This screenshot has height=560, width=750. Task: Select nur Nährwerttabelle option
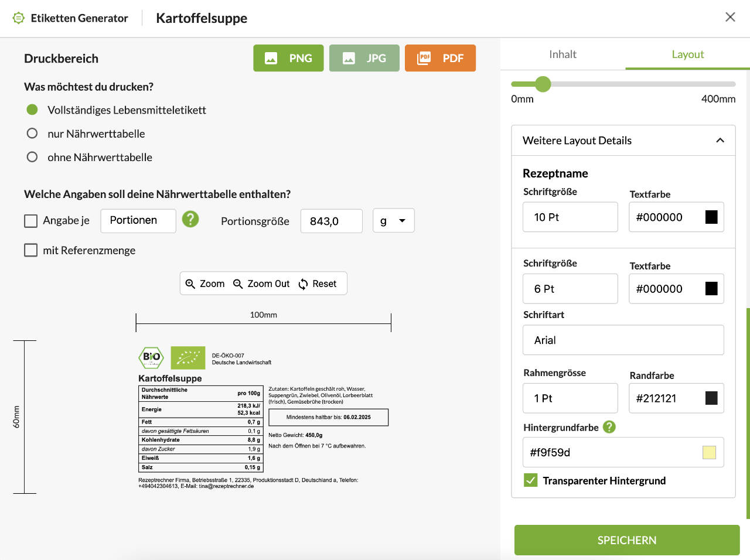tap(32, 133)
